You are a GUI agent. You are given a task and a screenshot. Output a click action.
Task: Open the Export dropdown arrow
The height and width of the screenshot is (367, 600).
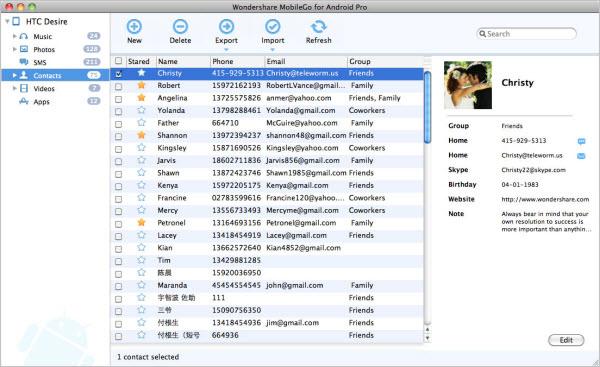coord(226,49)
